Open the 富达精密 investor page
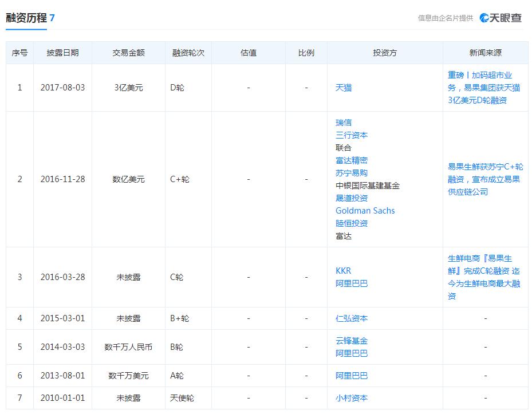The height and width of the screenshot is (414, 532). 351,160
